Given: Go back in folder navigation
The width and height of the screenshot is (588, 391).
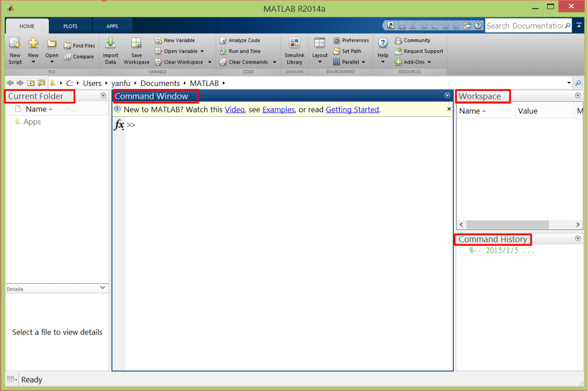Looking at the screenshot, I should [x=10, y=83].
